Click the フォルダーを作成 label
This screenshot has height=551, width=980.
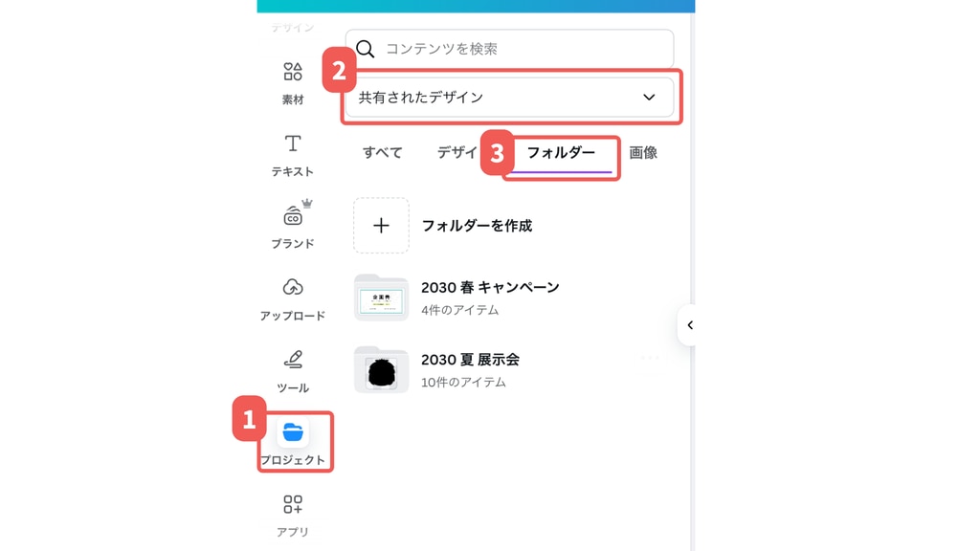tap(477, 226)
